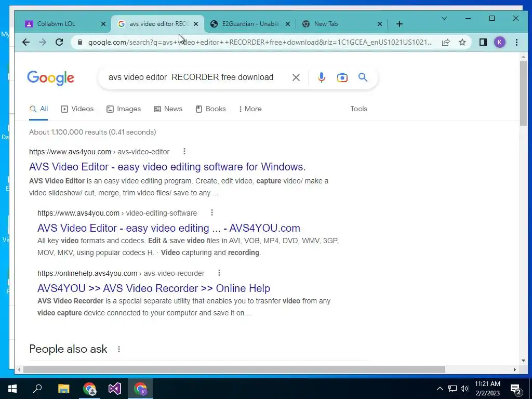Open the Windows Start menu

(x=12, y=389)
